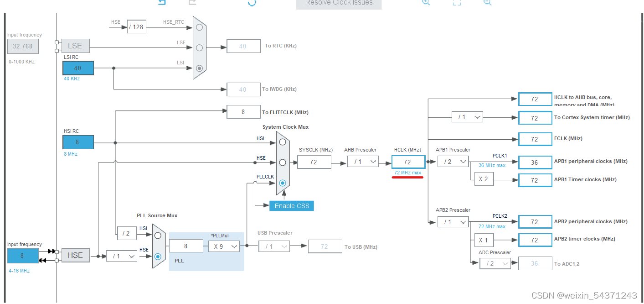Click the redo icon in the toolbar

tap(192, 3)
